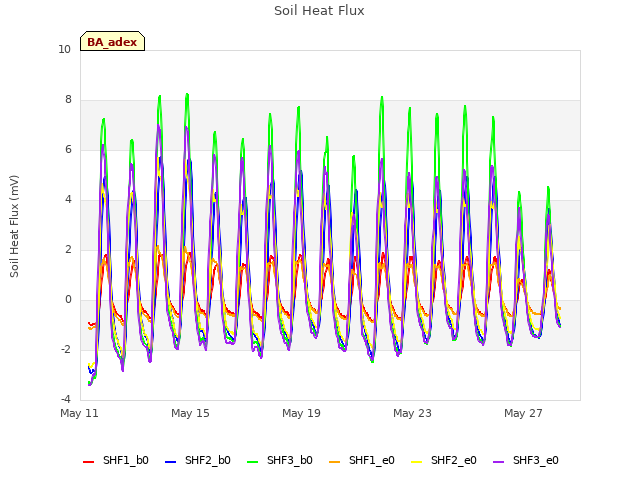Click the May 23 x-axis label
The height and width of the screenshot is (480, 640).
(x=412, y=413)
